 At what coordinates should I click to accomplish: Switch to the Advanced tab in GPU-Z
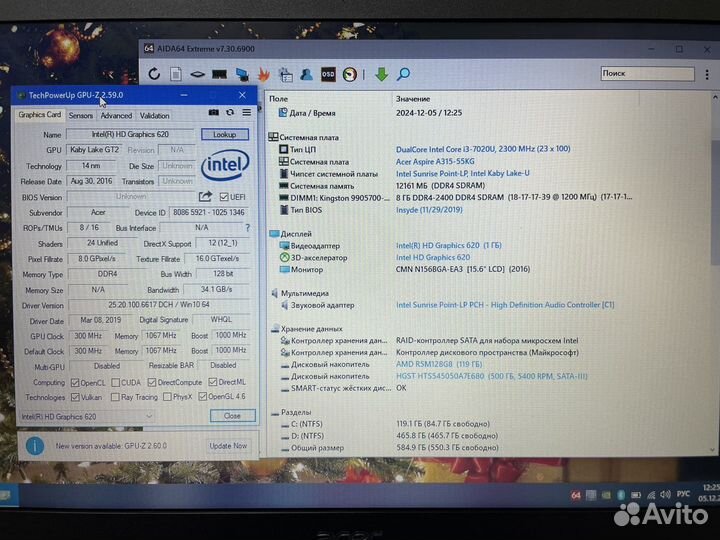116,116
